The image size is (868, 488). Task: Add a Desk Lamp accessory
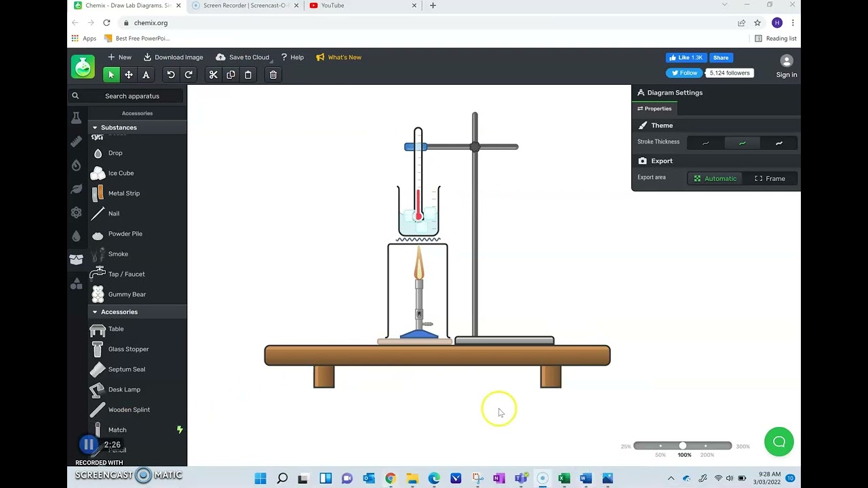[x=124, y=390]
